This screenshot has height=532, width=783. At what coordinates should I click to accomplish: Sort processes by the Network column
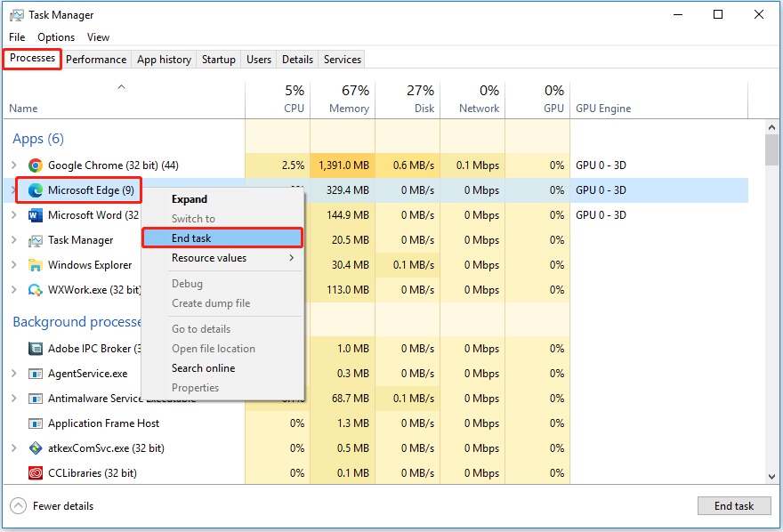(x=472, y=101)
